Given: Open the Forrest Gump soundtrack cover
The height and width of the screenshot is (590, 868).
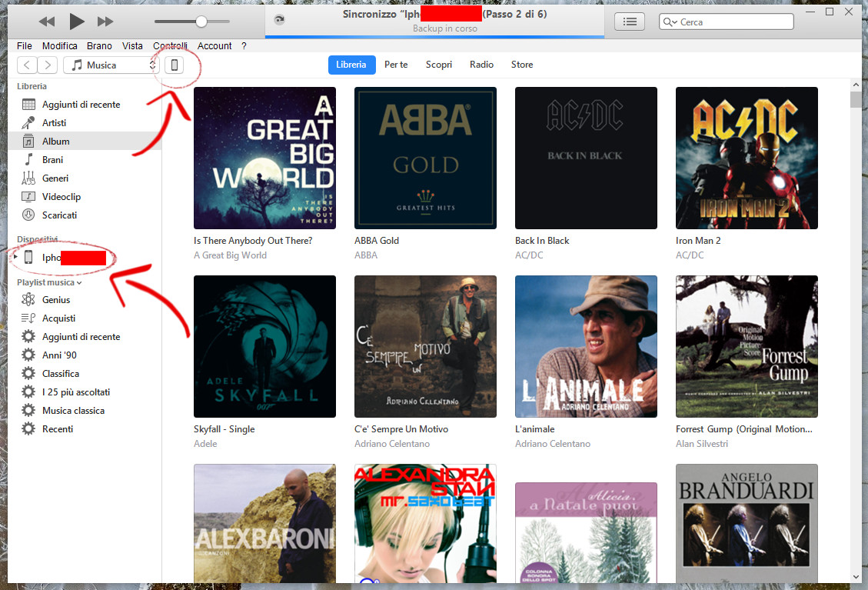Looking at the screenshot, I should [x=747, y=346].
